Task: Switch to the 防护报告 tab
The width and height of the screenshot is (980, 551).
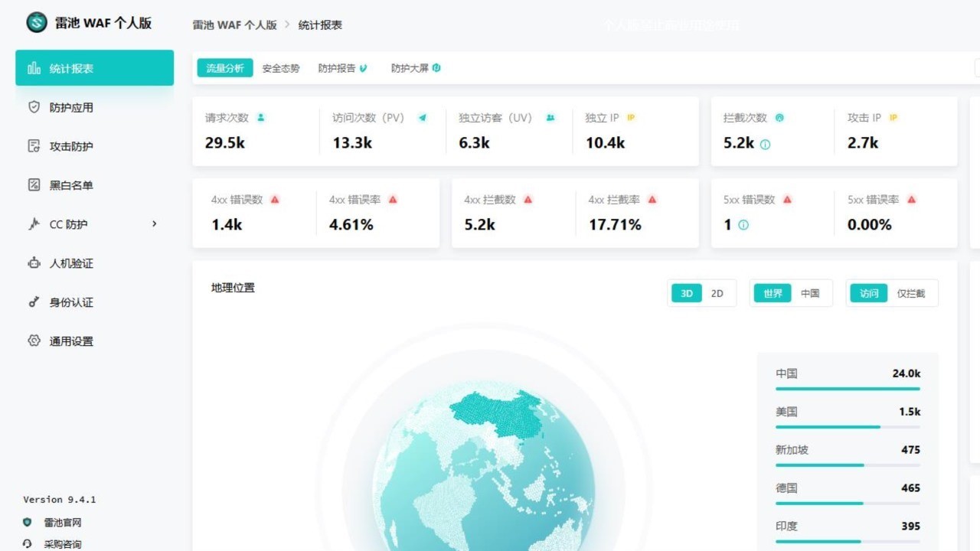Action: point(343,68)
